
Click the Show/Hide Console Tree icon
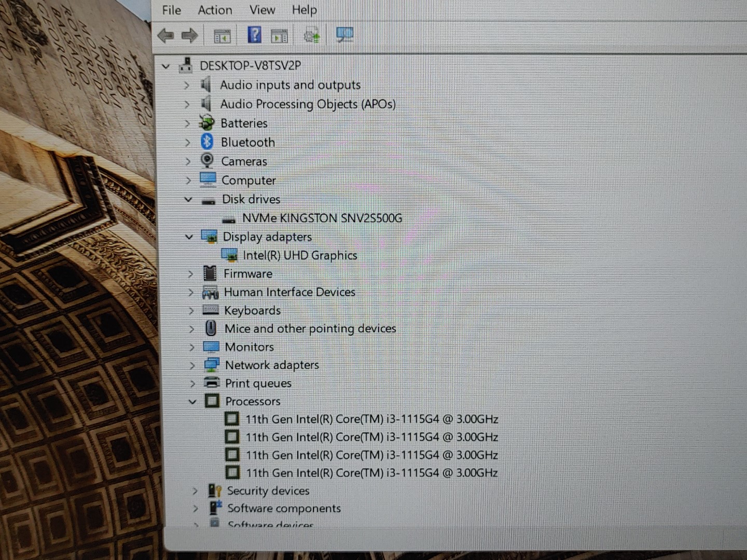point(222,36)
